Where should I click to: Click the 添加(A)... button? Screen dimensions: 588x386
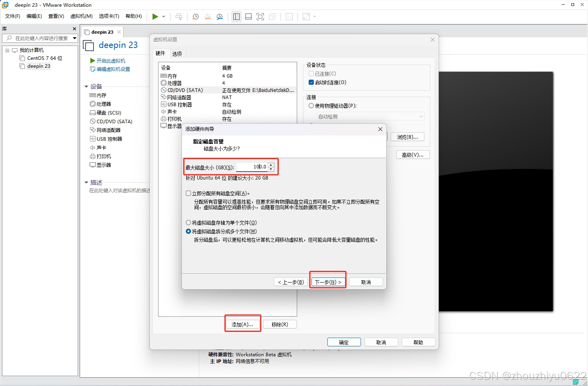tap(242, 325)
